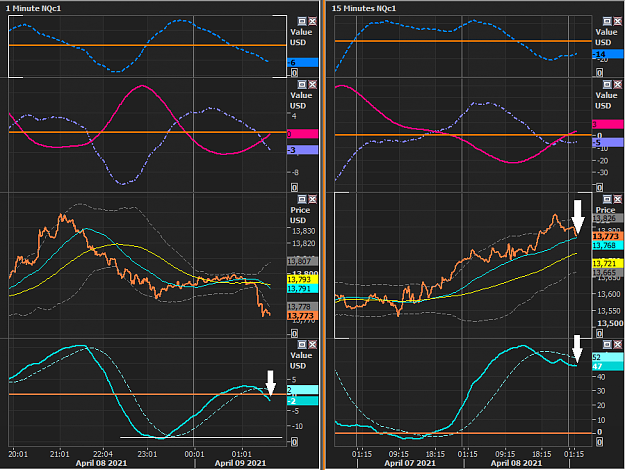This screenshot has height=470, width=625.
Task: Click zero-scale box under 15 Minutes Price axis
Action: coord(599,333)
